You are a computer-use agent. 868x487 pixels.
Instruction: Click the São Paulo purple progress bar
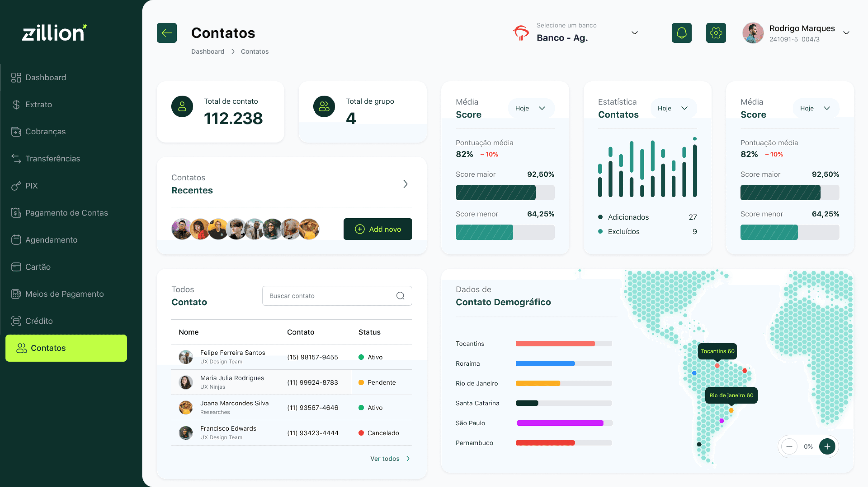[560, 423]
